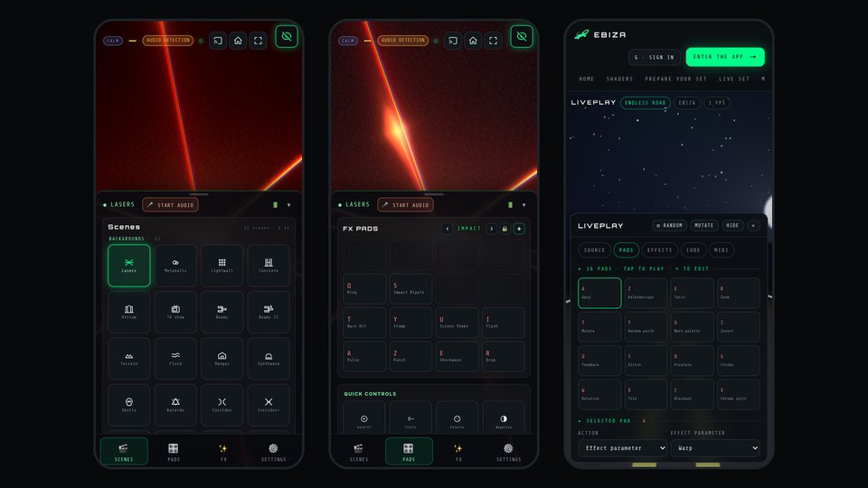Tap the Kaleidoscope pad in Liveplay
The width and height of the screenshot is (868, 488).
coord(646,293)
